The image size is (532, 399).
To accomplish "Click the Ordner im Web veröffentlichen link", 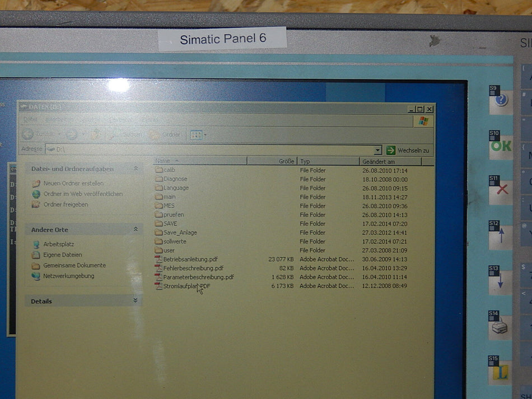I will (83, 194).
